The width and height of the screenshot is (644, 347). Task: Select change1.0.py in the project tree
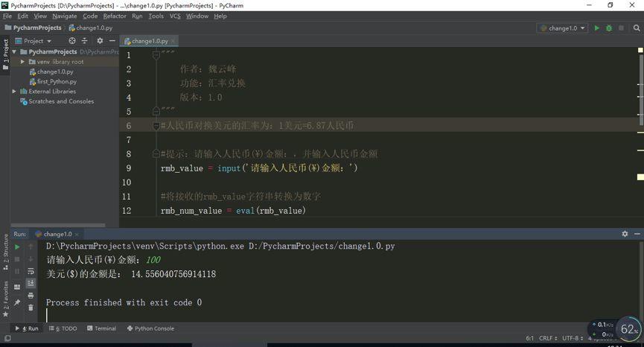click(x=55, y=71)
